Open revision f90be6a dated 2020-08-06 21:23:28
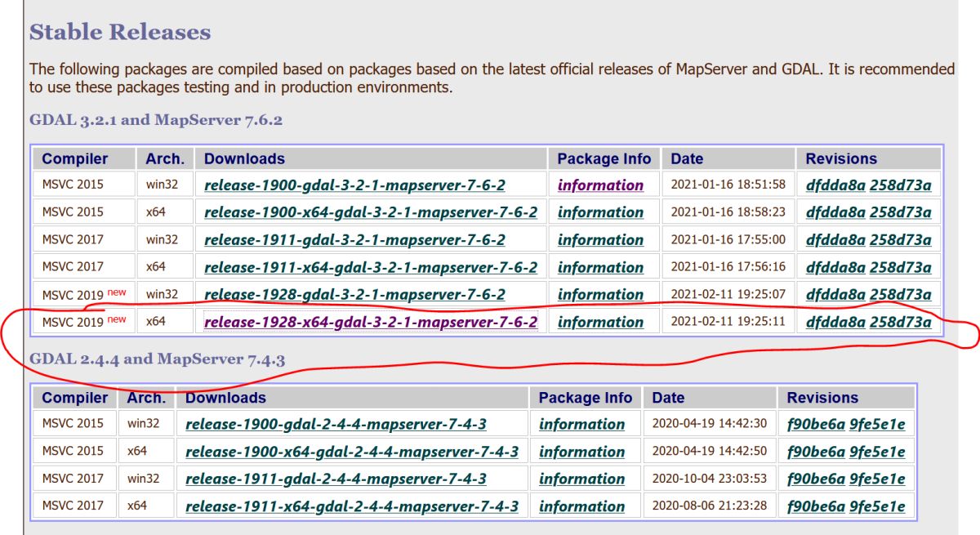Viewport: 980px width, 535px height. tap(816, 506)
